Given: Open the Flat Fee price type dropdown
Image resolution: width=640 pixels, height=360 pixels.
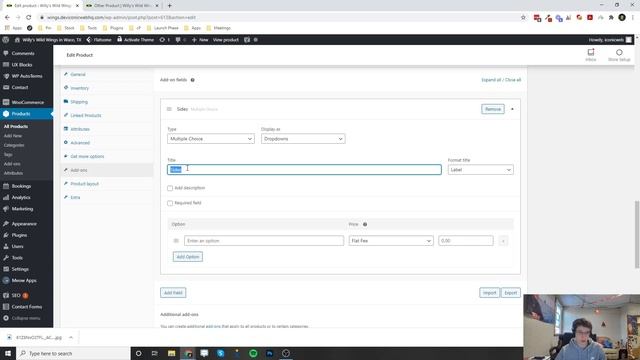Looking at the screenshot, I should [x=391, y=241].
